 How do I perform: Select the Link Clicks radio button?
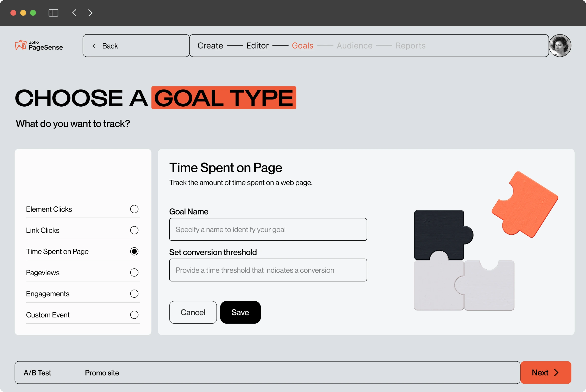[x=134, y=230]
